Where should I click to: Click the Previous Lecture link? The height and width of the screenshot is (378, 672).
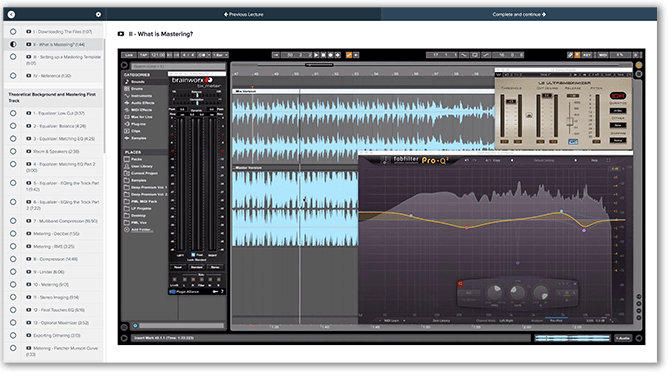click(243, 14)
